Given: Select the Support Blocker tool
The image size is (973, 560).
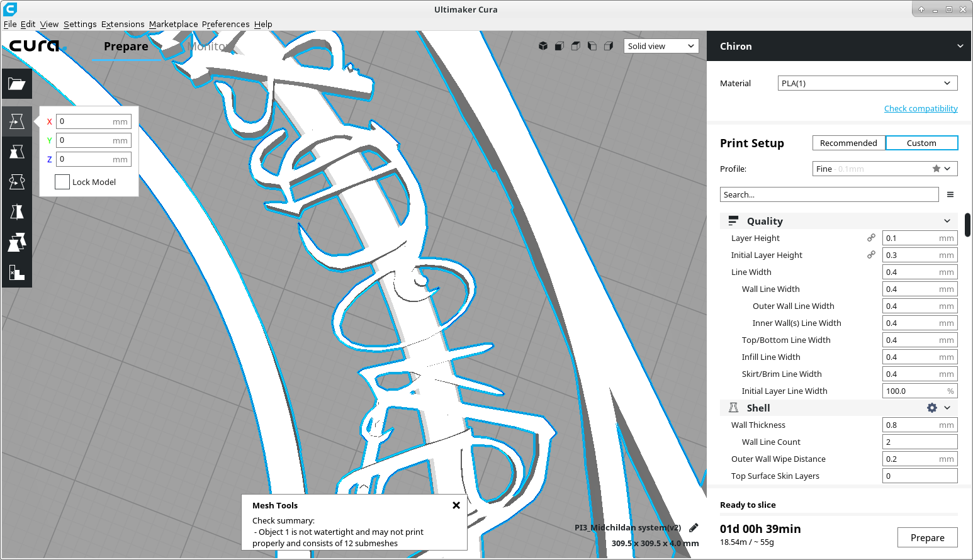Looking at the screenshot, I should (17, 272).
